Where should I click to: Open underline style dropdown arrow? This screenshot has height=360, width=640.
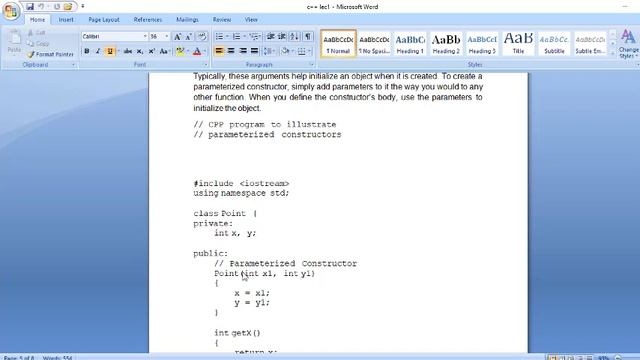[x=118, y=51]
